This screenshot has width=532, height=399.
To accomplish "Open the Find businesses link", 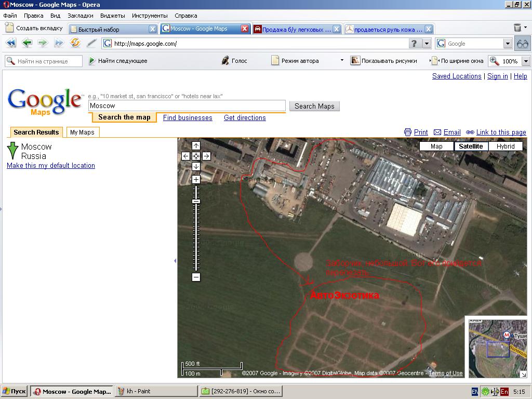I will point(188,118).
